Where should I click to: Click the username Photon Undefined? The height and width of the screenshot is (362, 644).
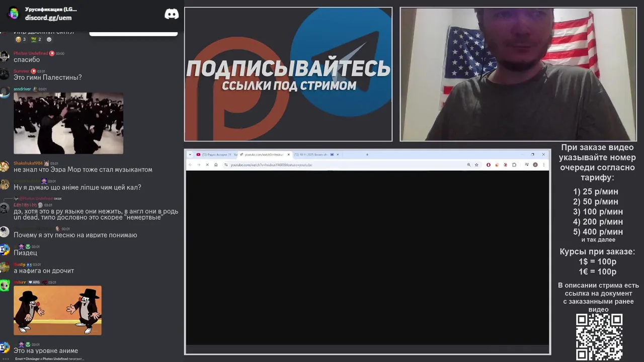coord(31,53)
